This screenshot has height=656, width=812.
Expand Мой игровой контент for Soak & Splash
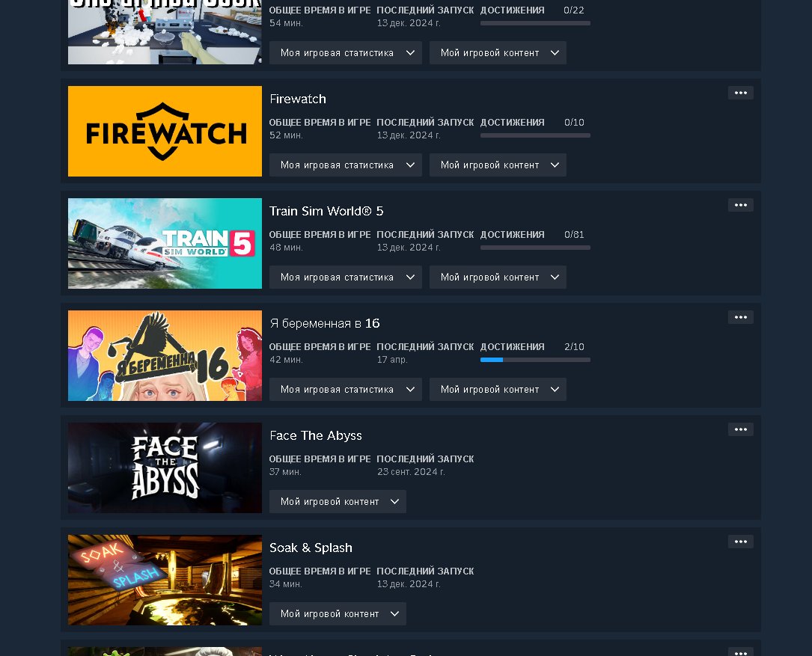tap(338, 614)
